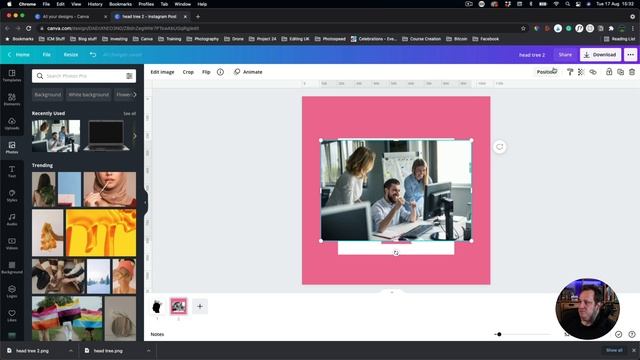This screenshot has width=640, height=360.
Task: Click the White background keyword chip
Action: click(89, 95)
